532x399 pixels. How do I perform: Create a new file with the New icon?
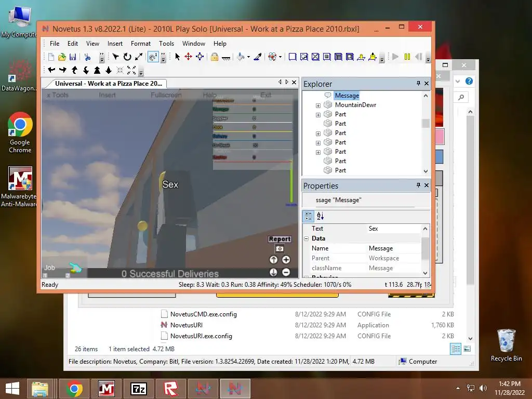click(x=51, y=57)
